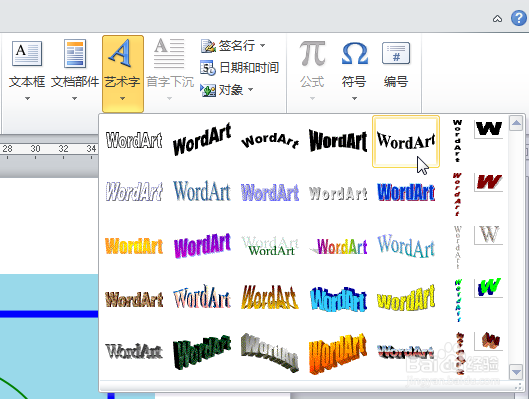Click the Text Box (文本框) icon
Viewport: 529px width, 399px height.
click(27, 53)
